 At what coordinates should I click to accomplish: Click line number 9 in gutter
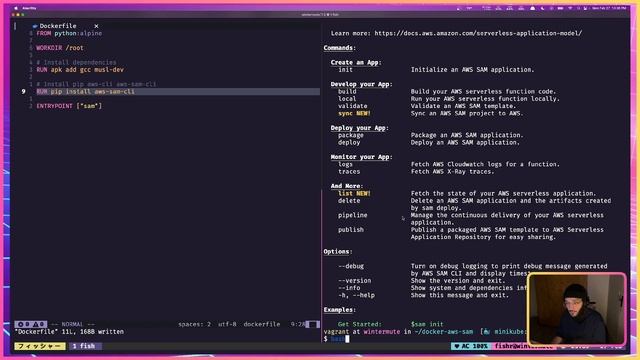tap(23, 91)
